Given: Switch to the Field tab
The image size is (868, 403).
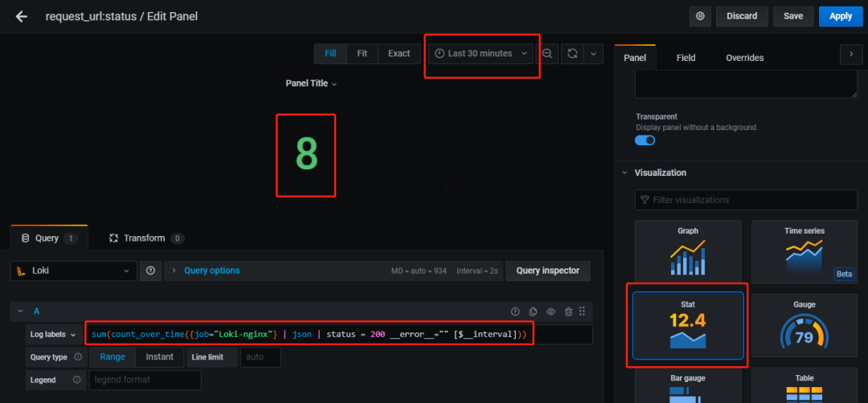Looking at the screenshot, I should 686,58.
